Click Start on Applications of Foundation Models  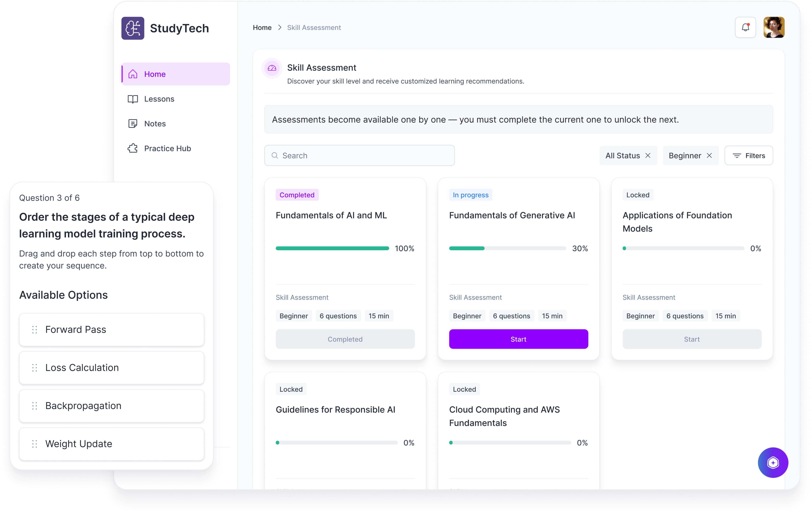click(692, 339)
